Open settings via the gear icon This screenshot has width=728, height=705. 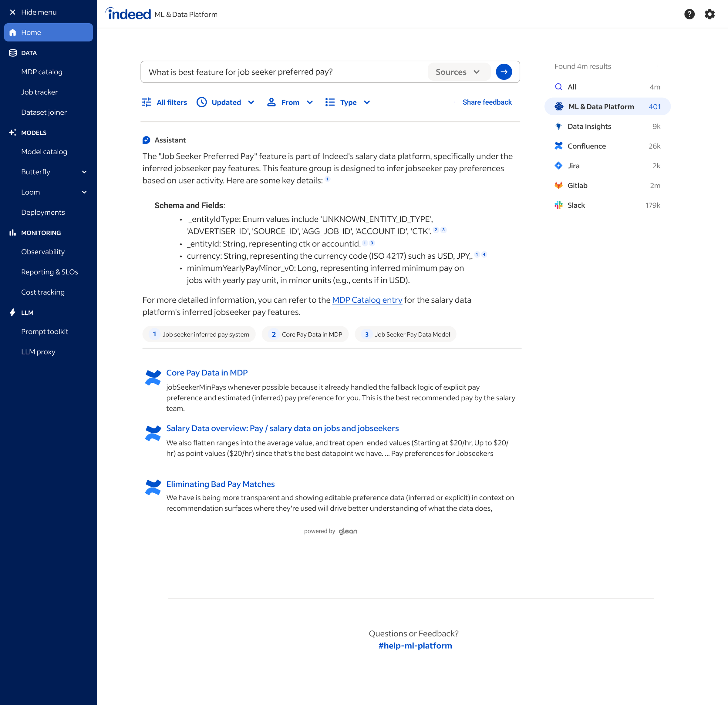pos(709,14)
